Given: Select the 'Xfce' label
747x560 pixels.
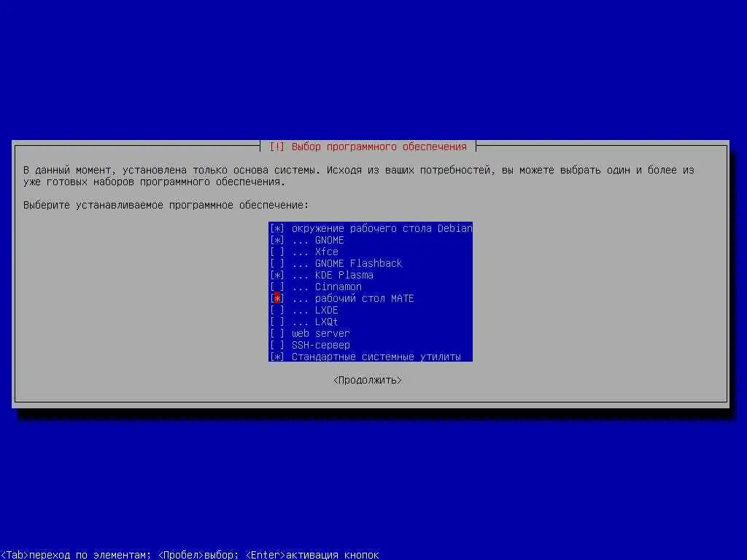Looking at the screenshot, I should tap(326, 252).
